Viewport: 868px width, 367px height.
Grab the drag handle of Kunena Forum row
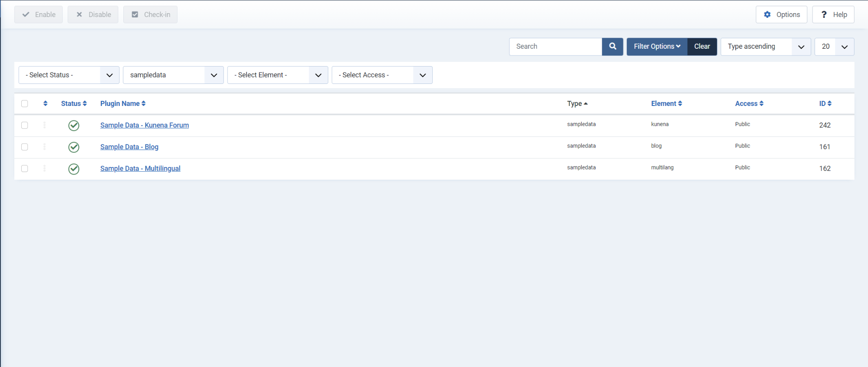point(45,125)
